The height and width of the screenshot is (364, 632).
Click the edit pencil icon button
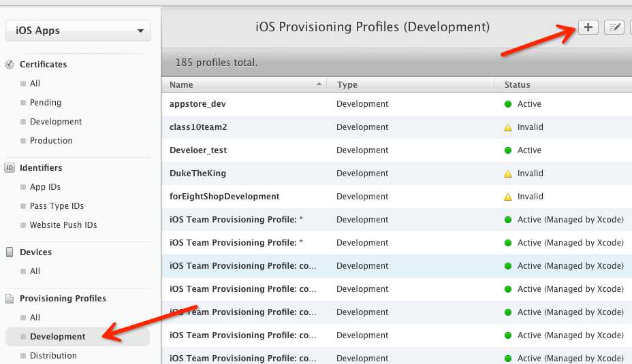tap(614, 27)
